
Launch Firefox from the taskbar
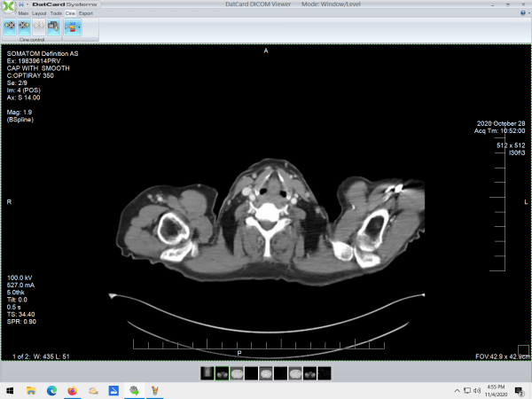pyautogui.click(x=72, y=390)
